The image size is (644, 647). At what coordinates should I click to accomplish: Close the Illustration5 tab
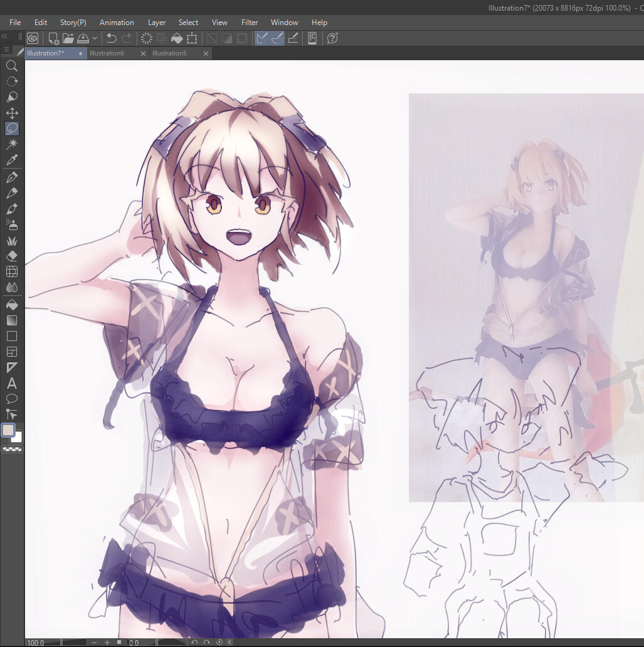pyautogui.click(x=206, y=54)
